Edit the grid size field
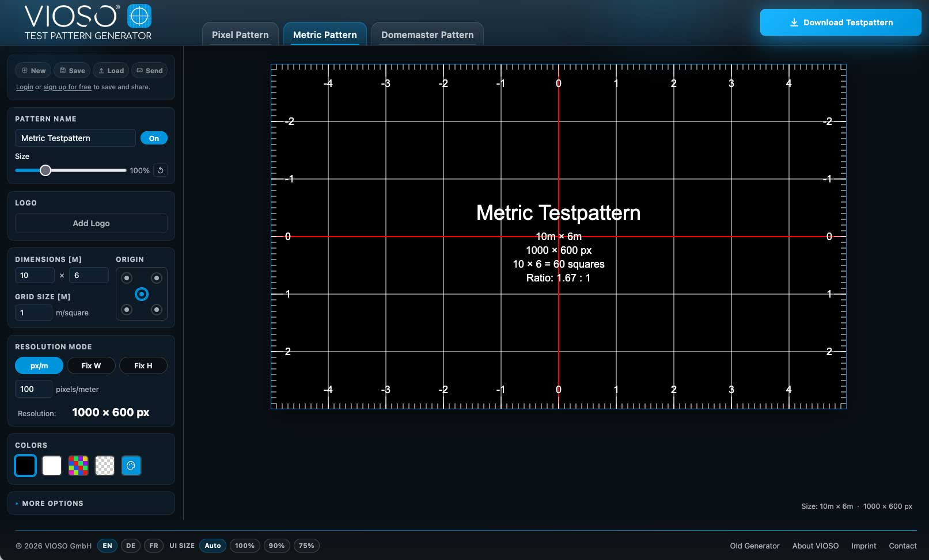This screenshot has height=560, width=929. pyautogui.click(x=33, y=313)
